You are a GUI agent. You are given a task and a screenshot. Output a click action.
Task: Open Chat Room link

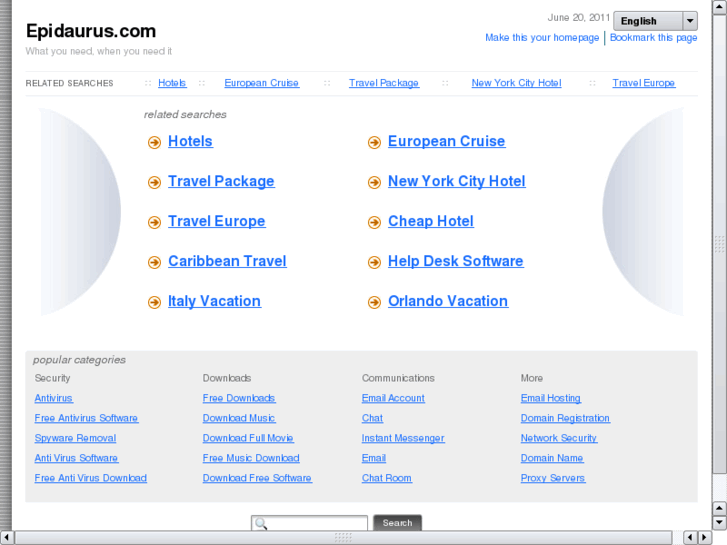(x=387, y=478)
